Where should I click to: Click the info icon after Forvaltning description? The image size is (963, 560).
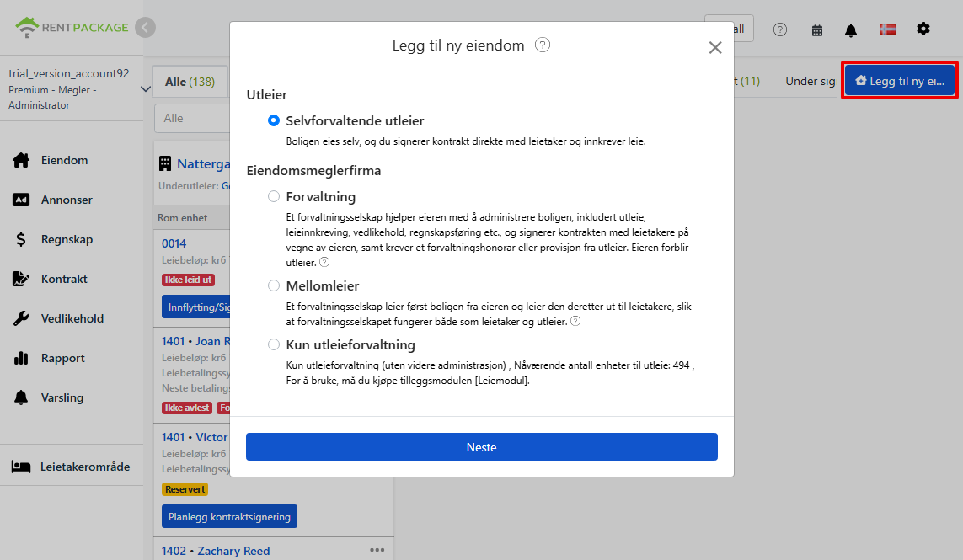[x=325, y=262]
